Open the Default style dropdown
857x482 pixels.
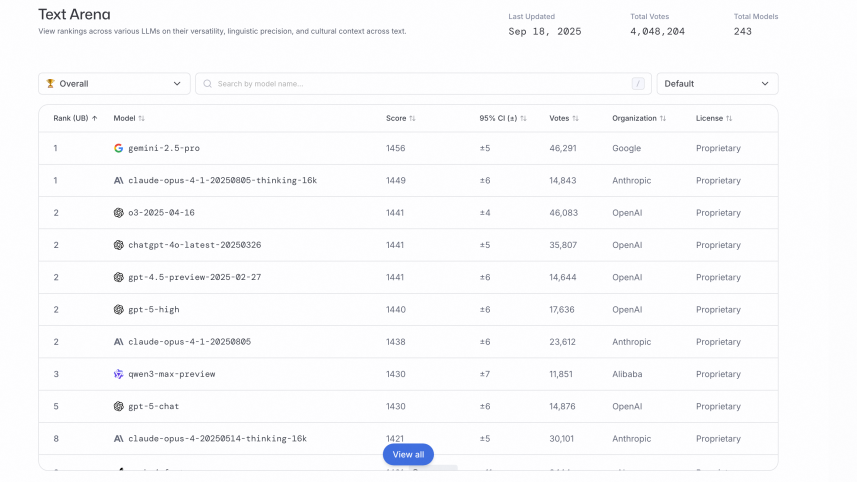(x=717, y=84)
